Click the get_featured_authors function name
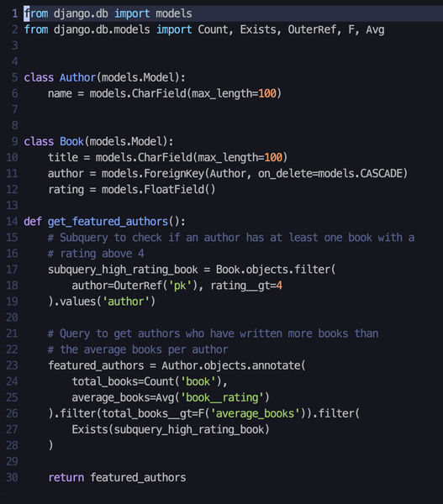 108,222
